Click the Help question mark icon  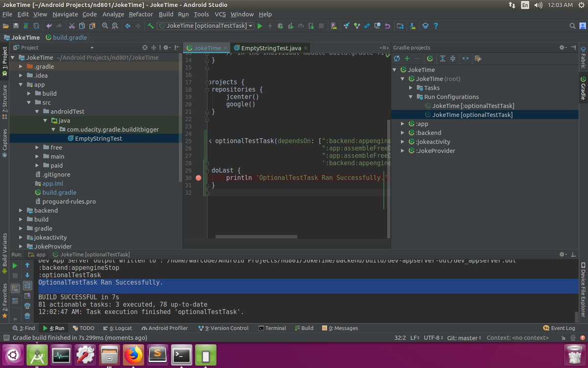click(436, 26)
